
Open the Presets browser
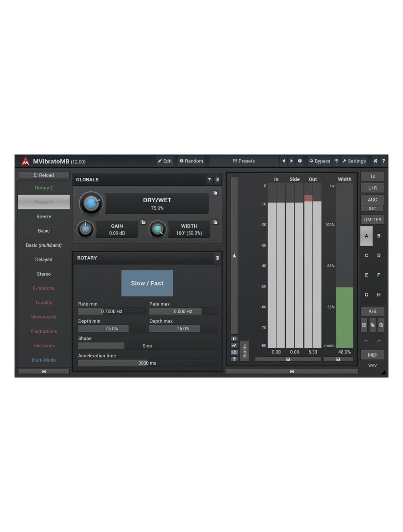(244, 161)
